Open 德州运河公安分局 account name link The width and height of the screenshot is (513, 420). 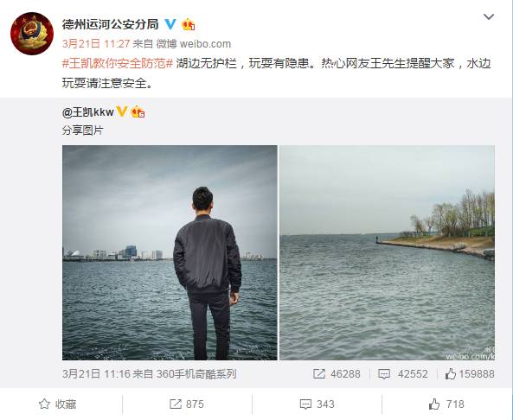coord(110,24)
